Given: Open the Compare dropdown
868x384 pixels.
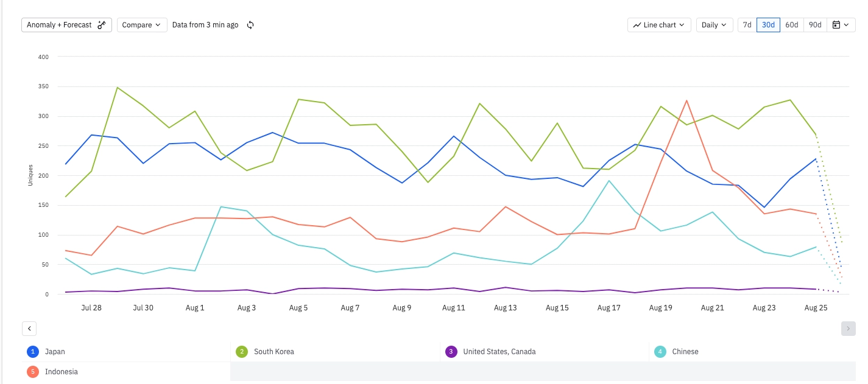Looking at the screenshot, I should pos(141,25).
